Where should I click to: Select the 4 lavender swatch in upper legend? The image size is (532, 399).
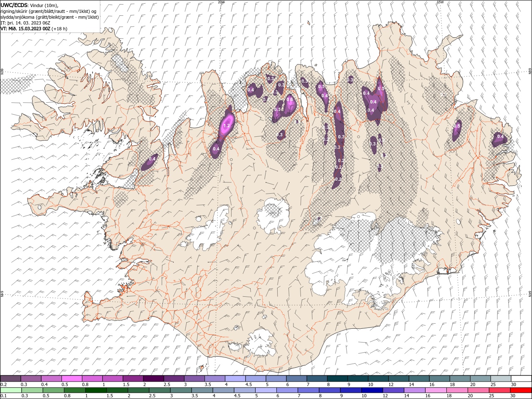point(235,378)
